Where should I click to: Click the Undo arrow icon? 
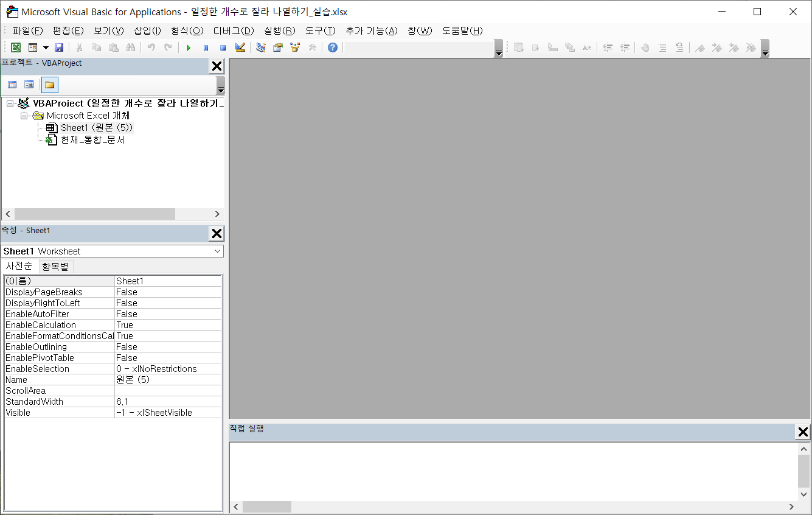pos(151,47)
